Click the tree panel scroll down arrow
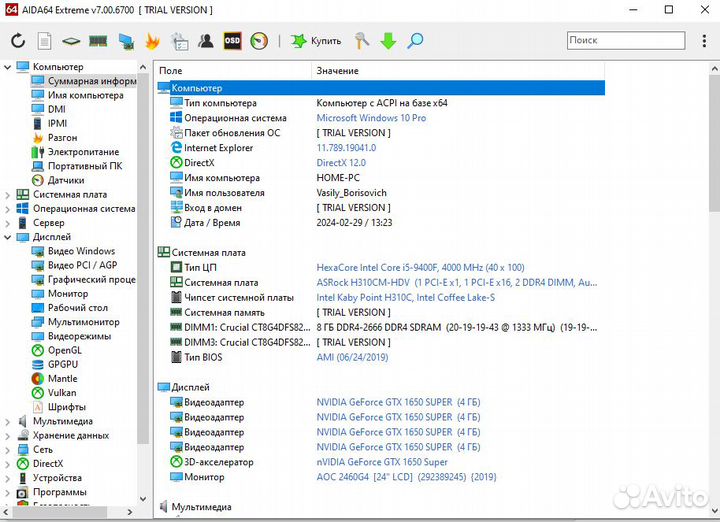 point(143,499)
